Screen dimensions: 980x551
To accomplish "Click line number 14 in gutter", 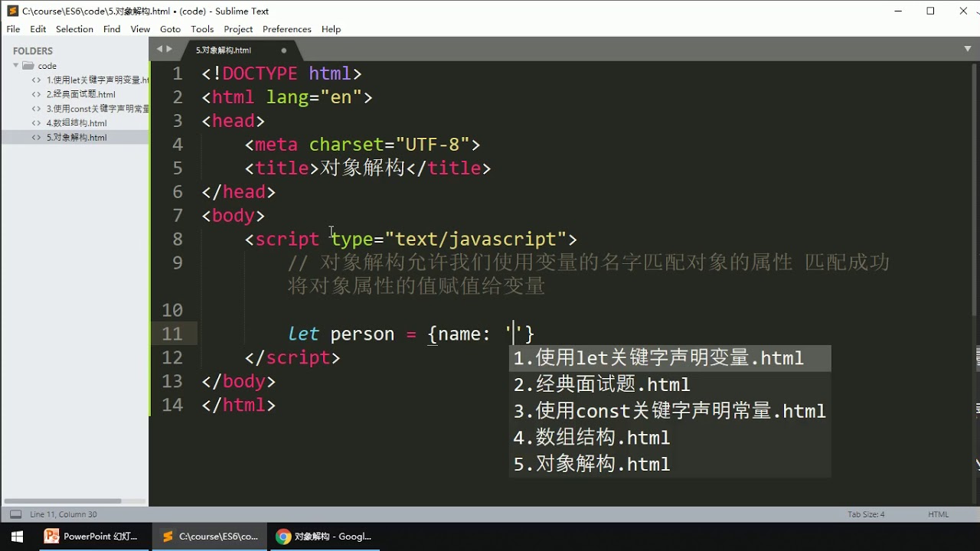I will (172, 405).
